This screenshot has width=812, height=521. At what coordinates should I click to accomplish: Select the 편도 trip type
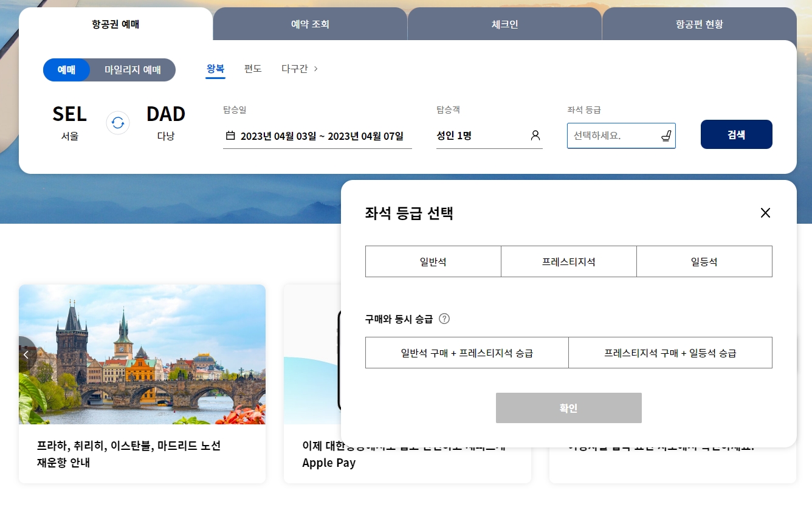(x=253, y=69)
